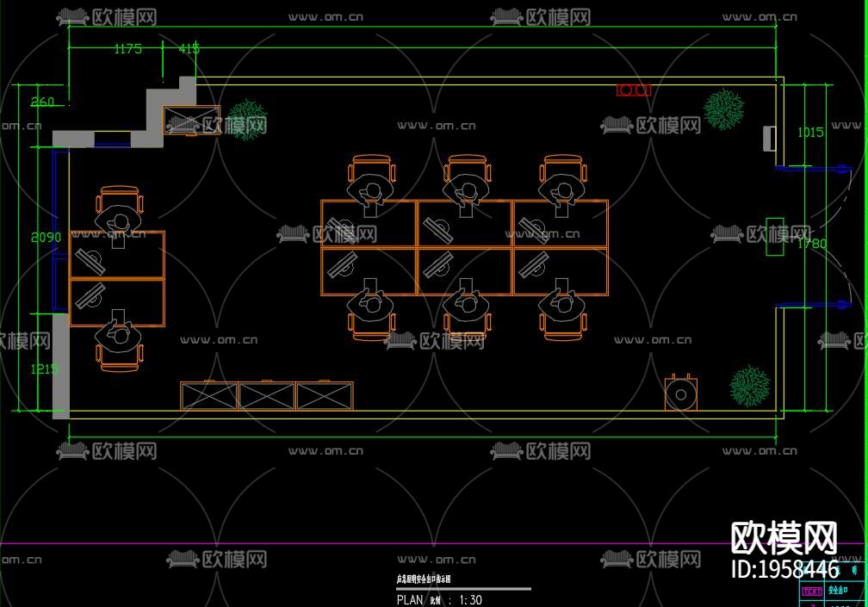Click monitor on top-middle cluster desk
The height and width of the screenshot is (607, 868).
click(437, 231)
